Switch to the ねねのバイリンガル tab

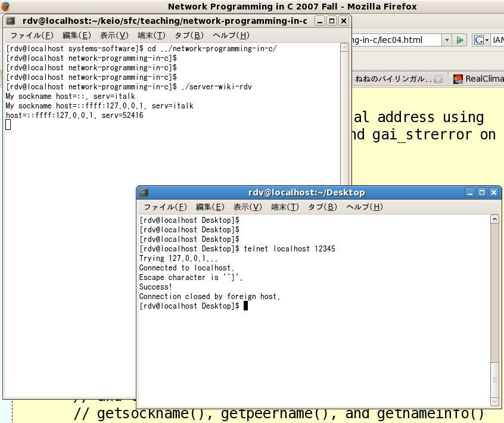(x=393, y=79)
